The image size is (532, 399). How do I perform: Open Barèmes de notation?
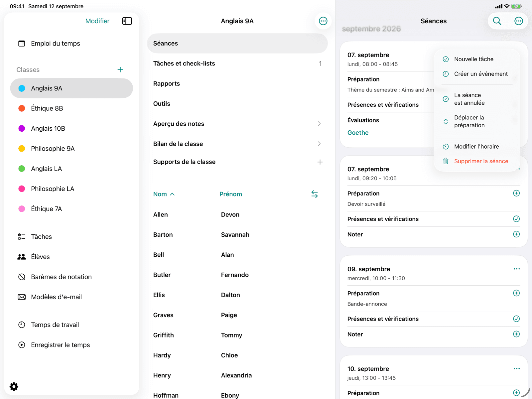click(71, 277)
